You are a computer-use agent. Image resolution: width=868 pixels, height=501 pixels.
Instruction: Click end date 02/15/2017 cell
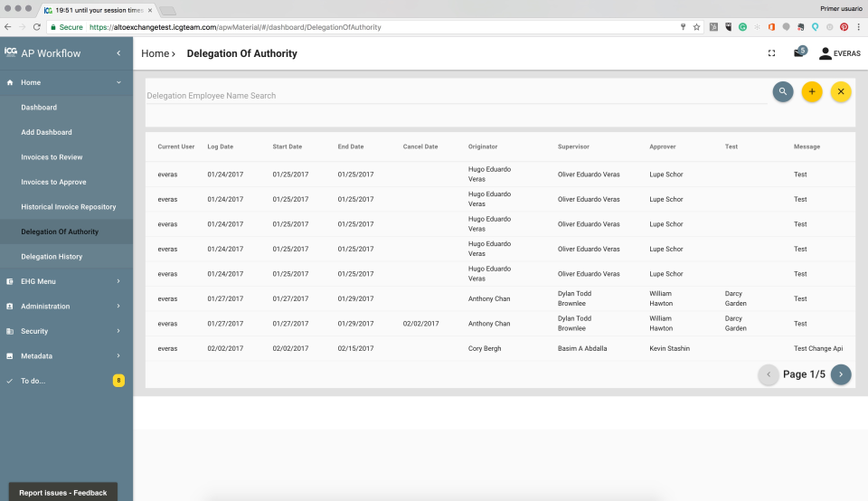coord(355,349)
